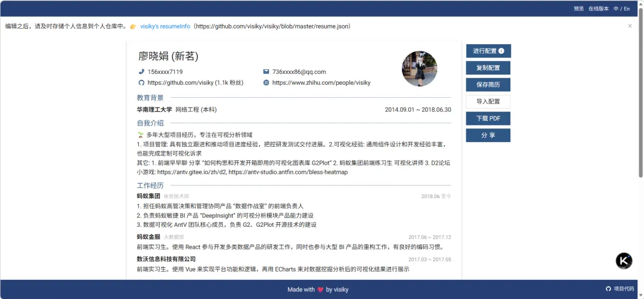Screen dimensions: 644x299
Task: Click the school name 华南理工大学
Action: click(154, 110)
